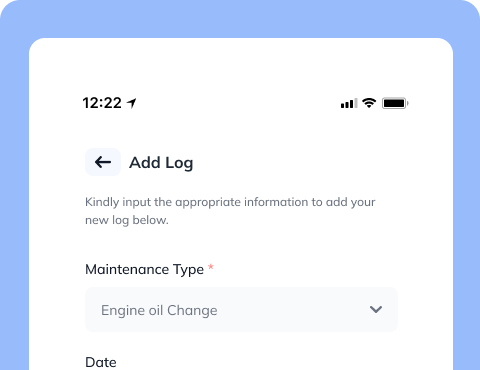This screenshot has width=480, height=370.
Task: Select the Maintenance Type combo box field
Action: tap(241, 310)
